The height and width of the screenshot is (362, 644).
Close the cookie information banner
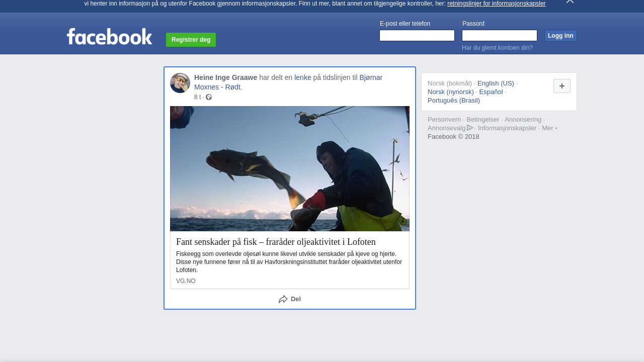tap(570, 2)
